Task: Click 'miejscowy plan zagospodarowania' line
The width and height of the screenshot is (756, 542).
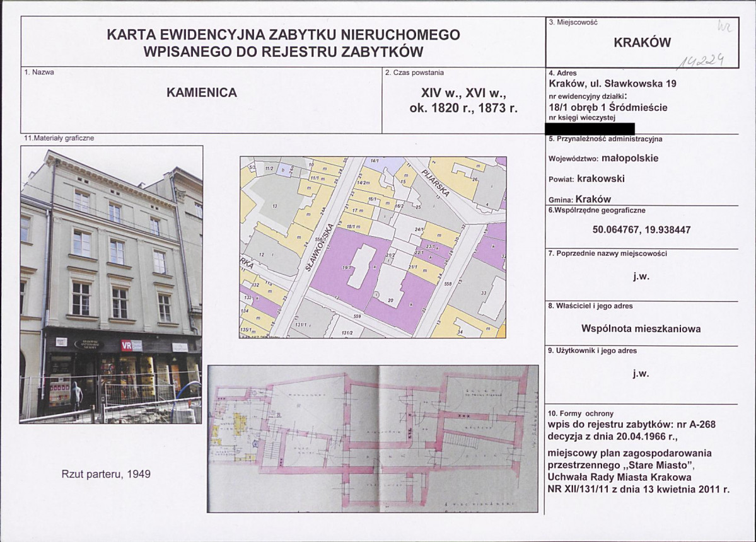Action: [630, 453]
